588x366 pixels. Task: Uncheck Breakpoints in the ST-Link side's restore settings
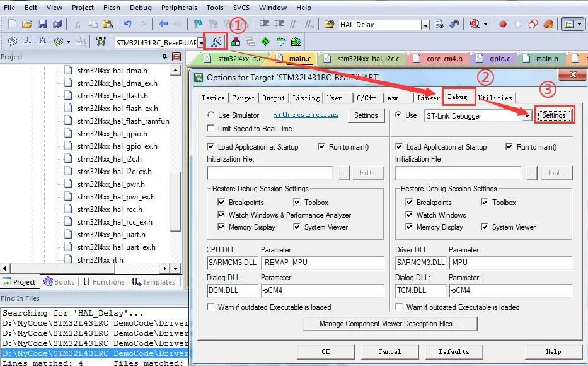tap(409, 202)
